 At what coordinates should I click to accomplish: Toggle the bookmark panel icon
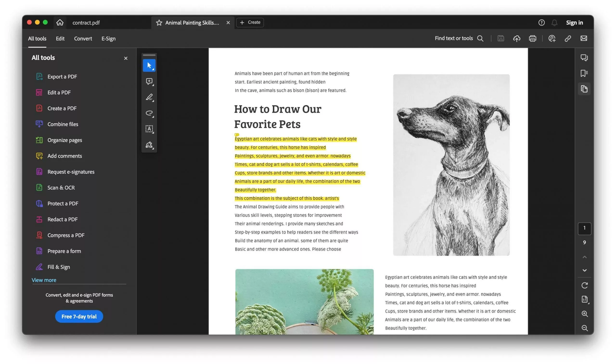(584, 73)
